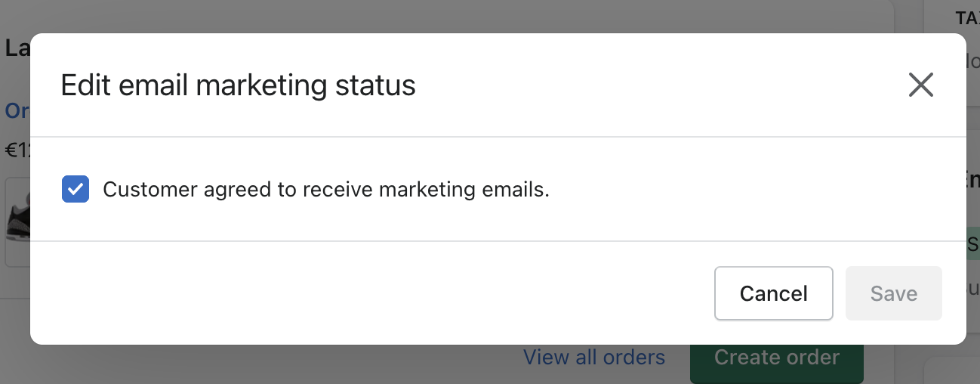This screenshot has width=980, height=384.
Task: Click the 'Em' section heading on the right
Action: pos(972,180)
